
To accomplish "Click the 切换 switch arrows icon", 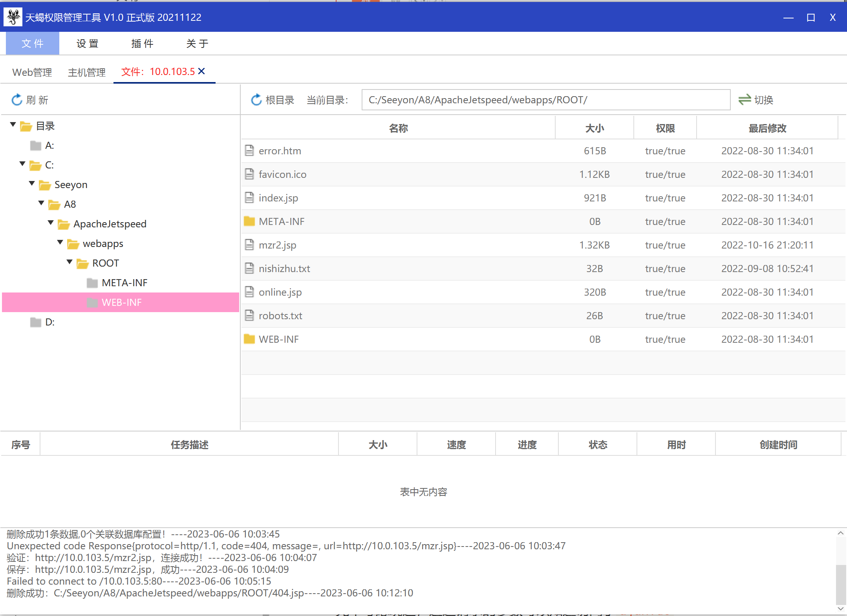I will 744,100.
